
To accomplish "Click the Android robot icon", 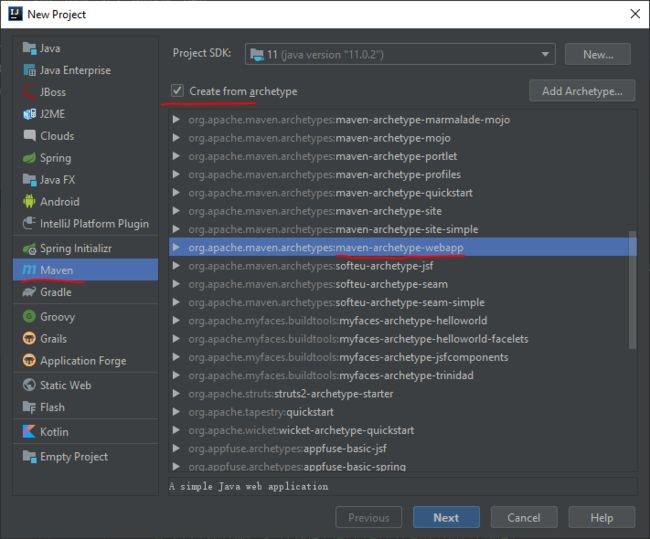I will (x=29, y=202).
